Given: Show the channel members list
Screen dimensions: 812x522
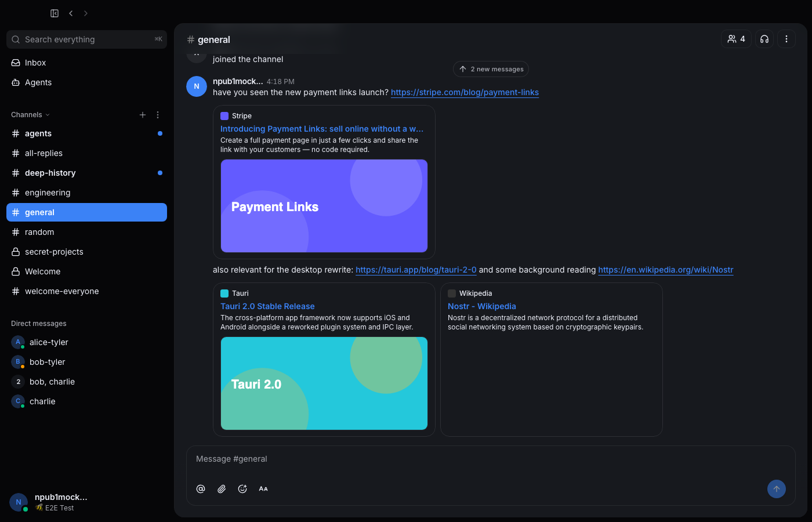Looking at the screenshot, I should (x=736, y=39).
